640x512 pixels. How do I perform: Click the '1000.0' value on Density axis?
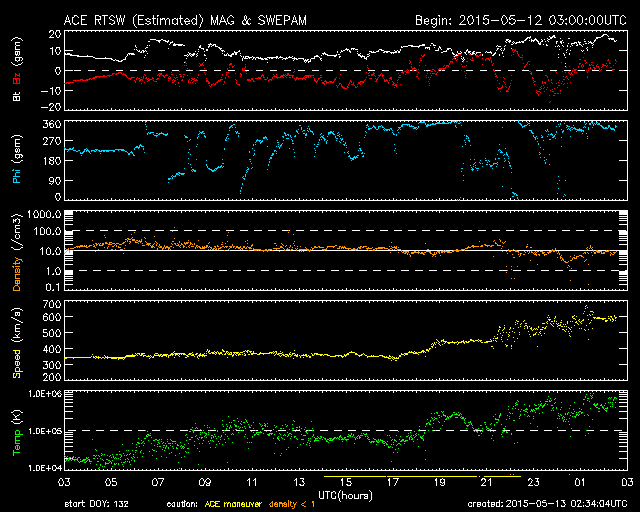(x=45, y=214)
